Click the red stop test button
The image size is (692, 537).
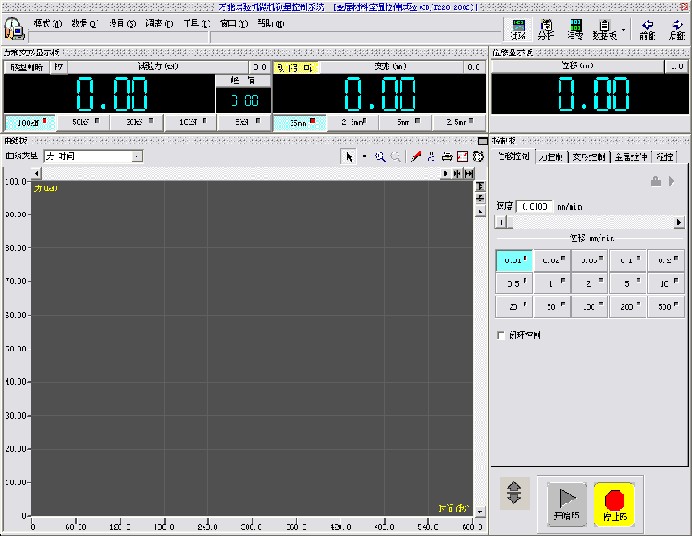point(614,503)
